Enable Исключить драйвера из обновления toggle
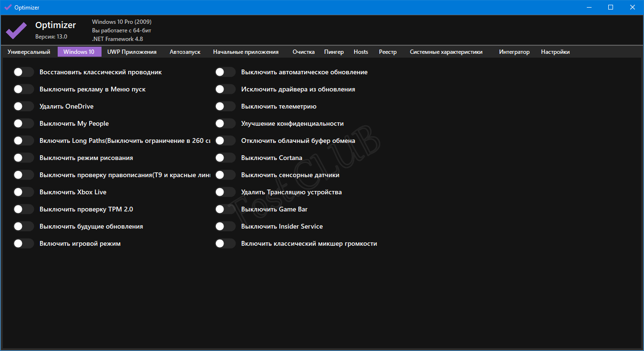644x351 pixels. tap(225, 89)
